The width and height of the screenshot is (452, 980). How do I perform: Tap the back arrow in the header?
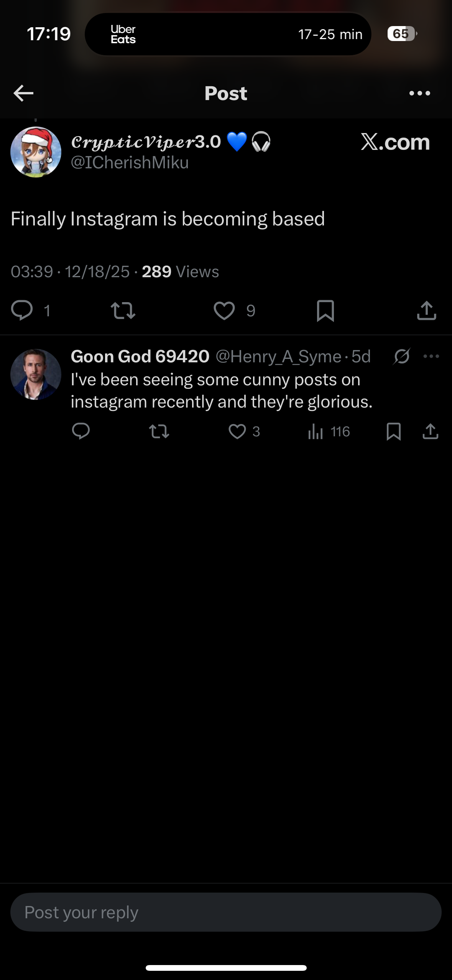[x=23, y=93]
